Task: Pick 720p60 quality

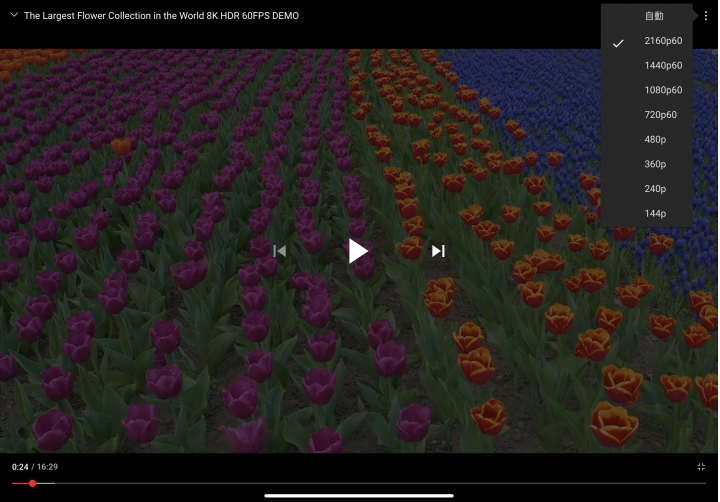Action: coord(647,115)
